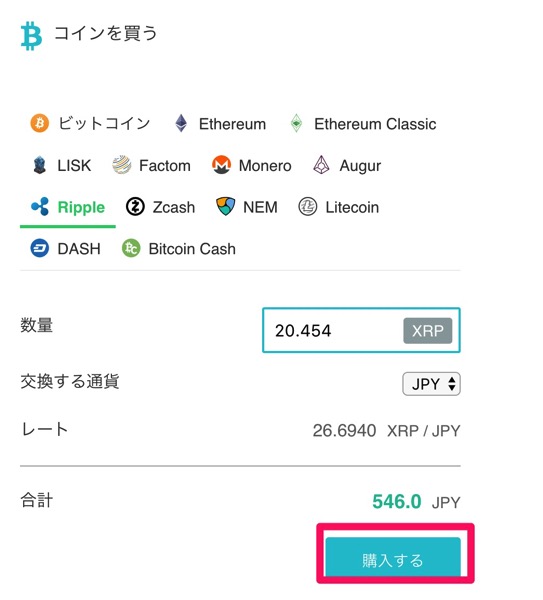Click the orange Monero icon
The image size is (543, 600).
(x=221, y=165)
